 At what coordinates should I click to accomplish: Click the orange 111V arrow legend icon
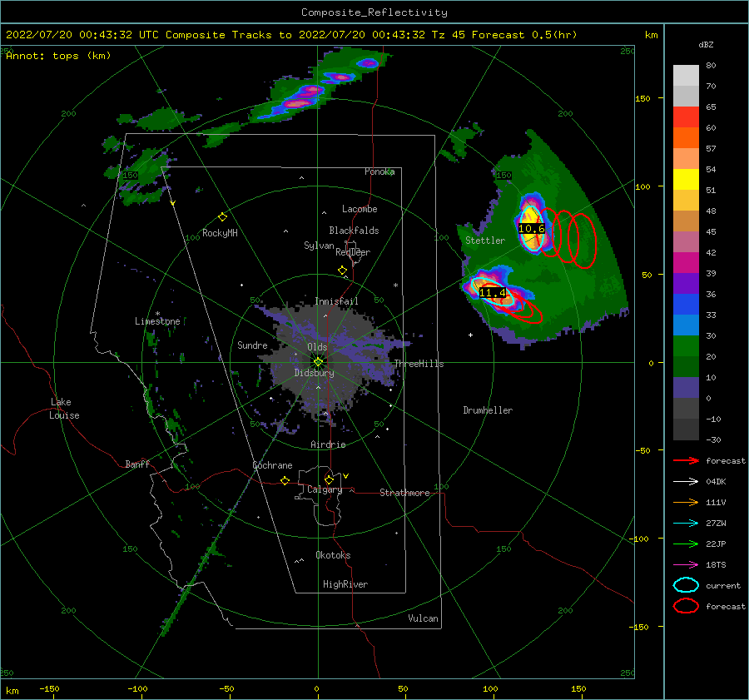click(x=686, y=502)
